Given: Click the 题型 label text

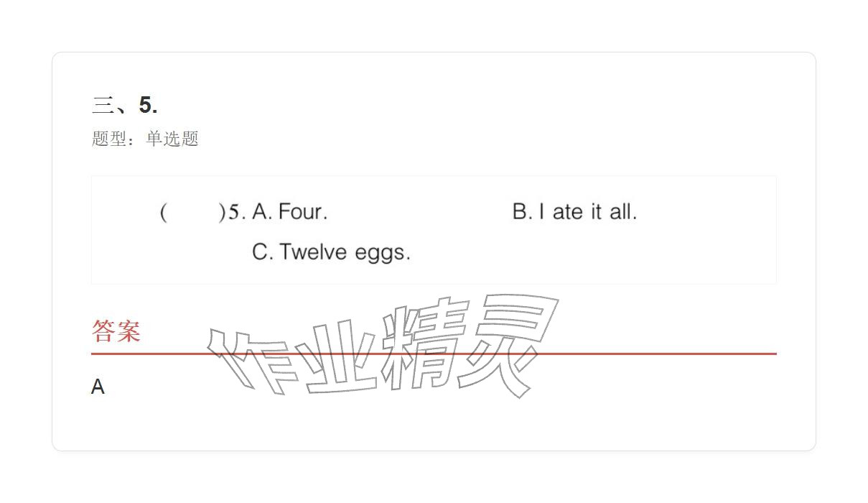Looking at the screenshot, I should (109, 139).
